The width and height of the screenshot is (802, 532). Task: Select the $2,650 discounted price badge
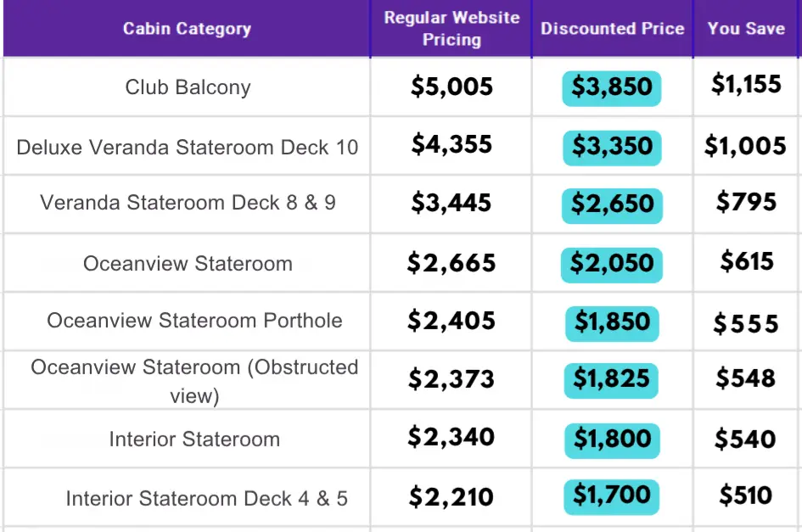[x=612, y=204]
